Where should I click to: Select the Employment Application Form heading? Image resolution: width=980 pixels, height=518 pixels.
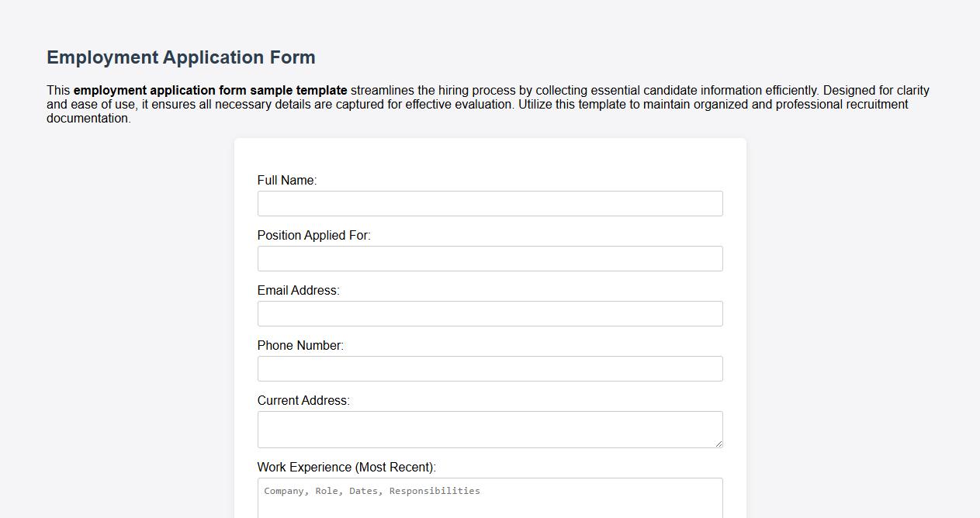[181, 57]
